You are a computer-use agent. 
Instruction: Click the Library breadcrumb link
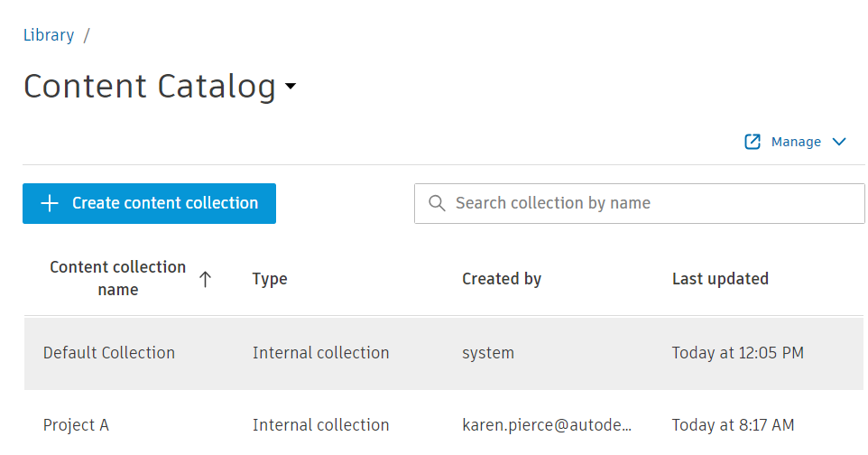pos(49,35)
